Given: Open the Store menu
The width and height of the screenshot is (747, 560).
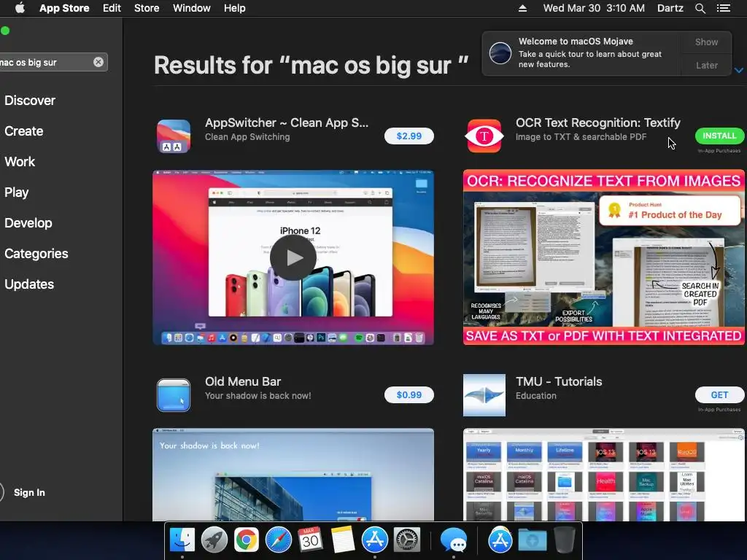Looking at the screenshot, I should (x=146, y=8).
